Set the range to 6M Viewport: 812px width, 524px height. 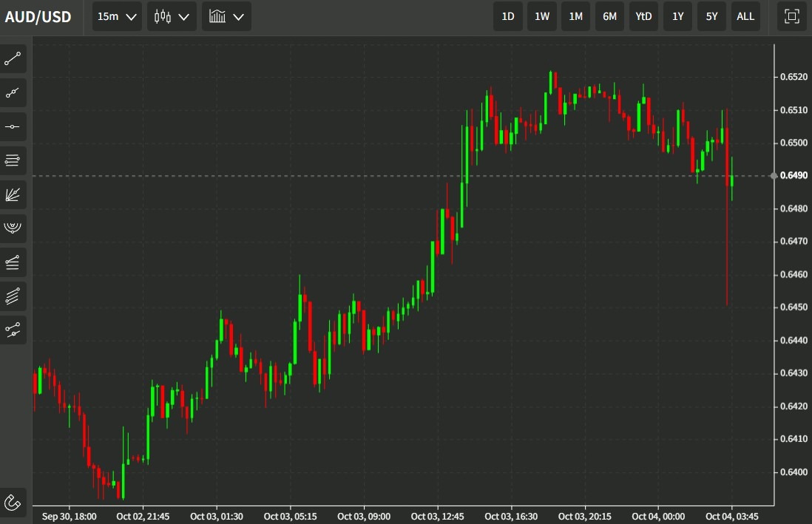pos(609,16)
